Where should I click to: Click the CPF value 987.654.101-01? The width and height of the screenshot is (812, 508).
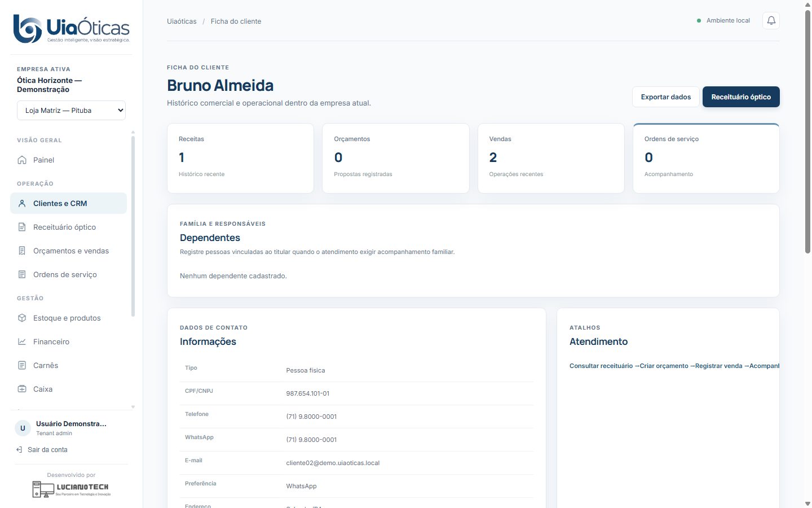pos(307,393)
